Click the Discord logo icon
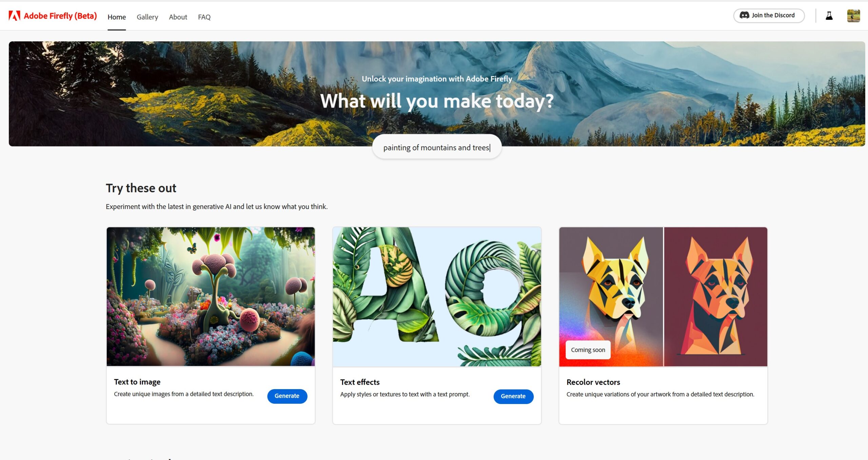The height and width of the screenshot is (460, 868). click(x=744, y=15)
